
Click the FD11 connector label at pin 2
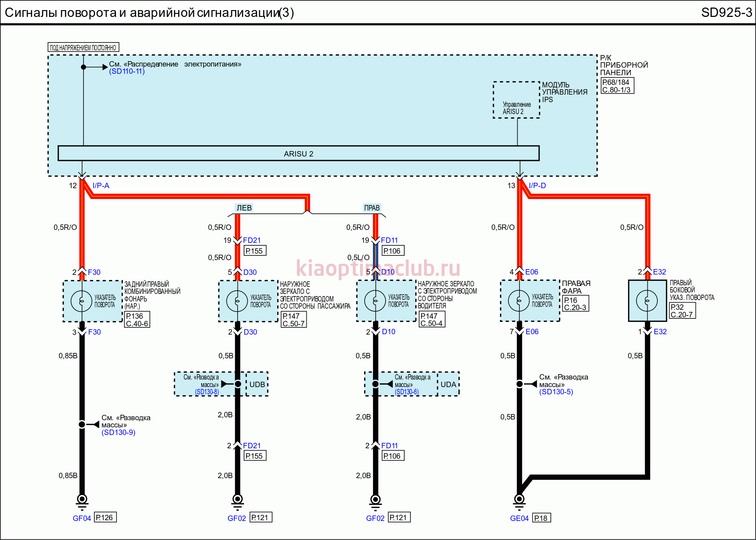(390, 446)
